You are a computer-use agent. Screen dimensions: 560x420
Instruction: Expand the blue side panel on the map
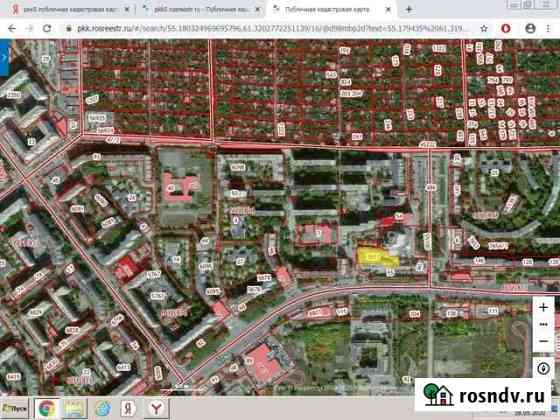(5, 58)
